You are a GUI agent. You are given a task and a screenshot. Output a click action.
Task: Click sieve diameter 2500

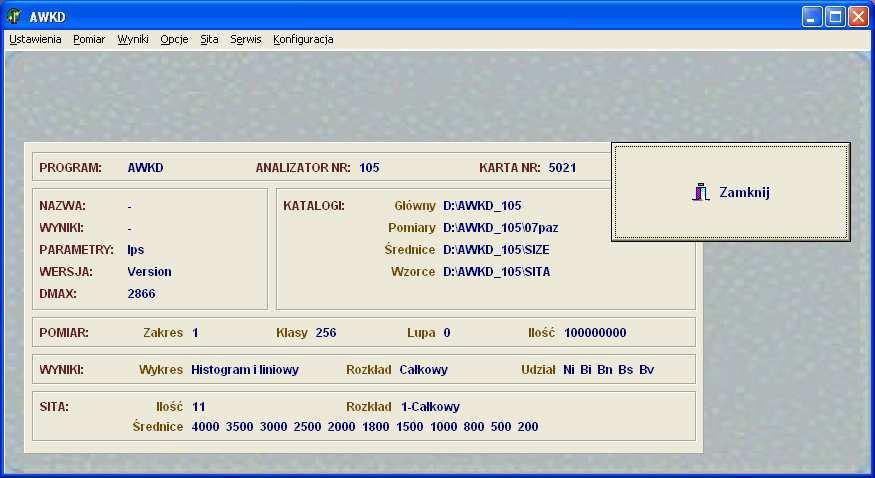[x=307, y=427]
